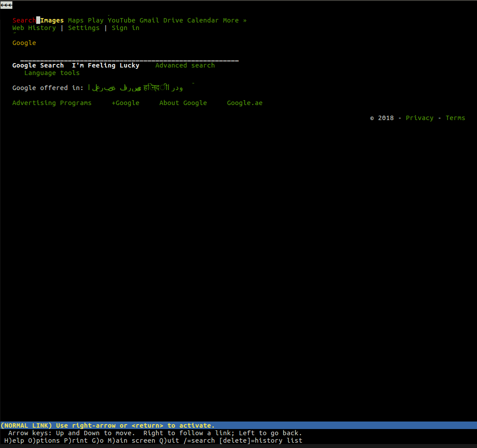This screenshot has width=477, height=448.
Task: Open the Privacy link
Action: (420, 118)
